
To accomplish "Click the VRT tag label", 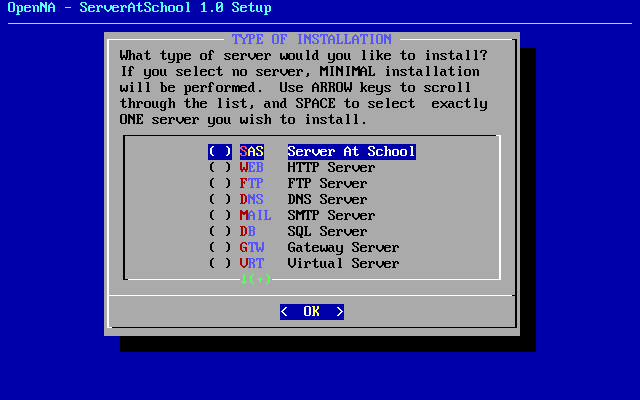I will pyautogui.click(x=252, y=263).
